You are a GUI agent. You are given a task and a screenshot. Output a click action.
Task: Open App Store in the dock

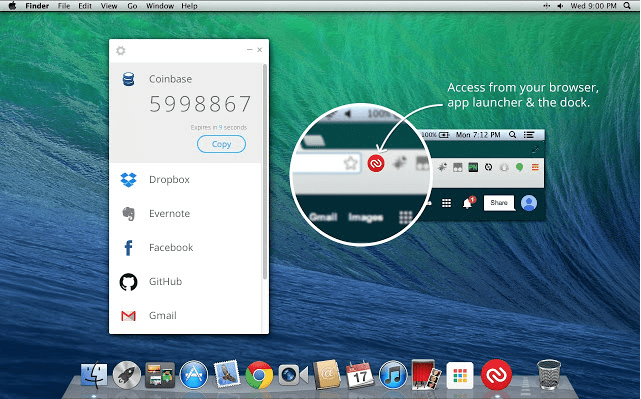[194, 374]
